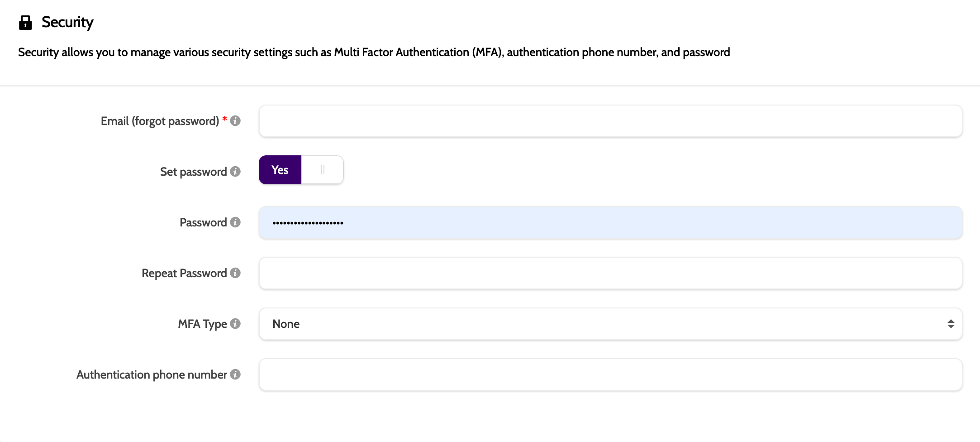Viewport: 980px width, 442px height.
Task: Click the MFA Type info icon
Action: coord(235,324)
